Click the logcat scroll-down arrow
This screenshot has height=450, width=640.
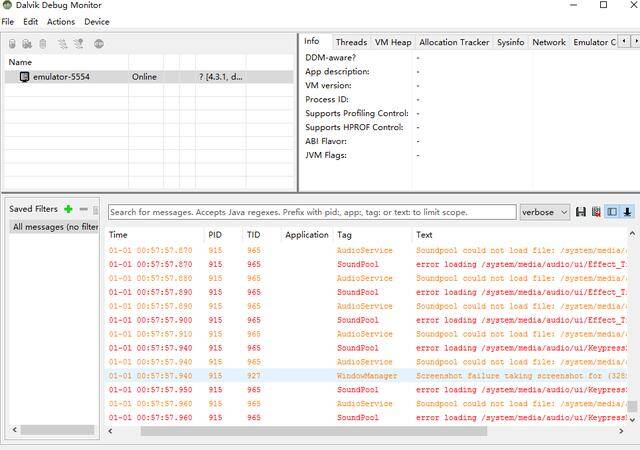pos(632,419)
